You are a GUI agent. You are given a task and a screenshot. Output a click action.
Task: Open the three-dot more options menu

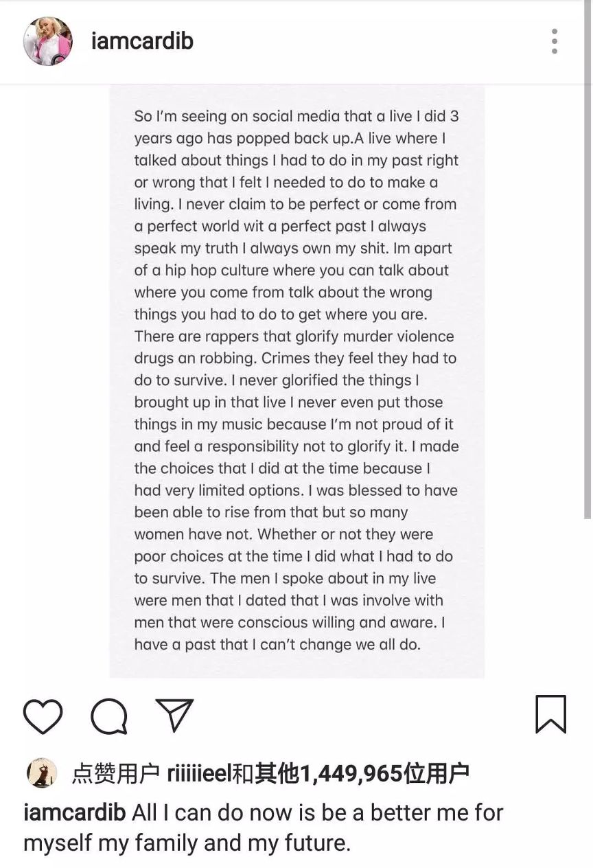point(555,41)
